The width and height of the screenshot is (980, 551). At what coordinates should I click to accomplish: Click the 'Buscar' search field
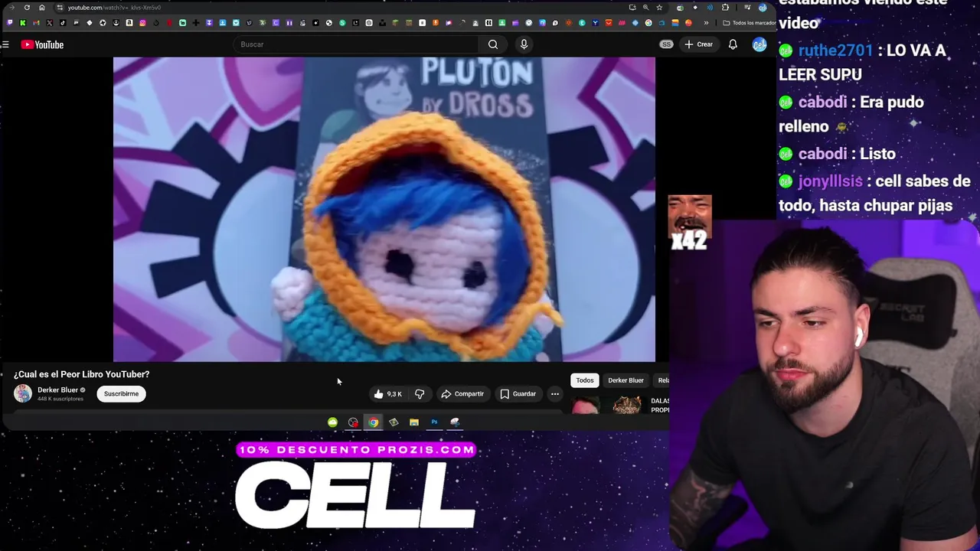point(356,44)
